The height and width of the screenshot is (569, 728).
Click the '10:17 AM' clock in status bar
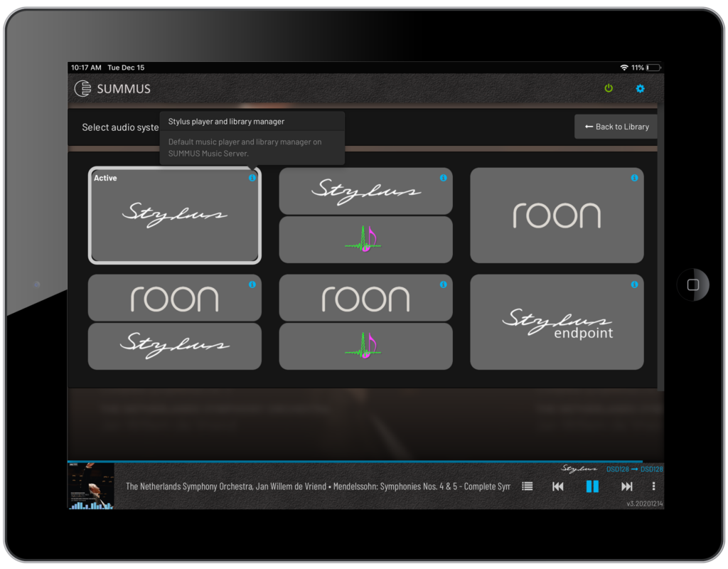point(86,68)
